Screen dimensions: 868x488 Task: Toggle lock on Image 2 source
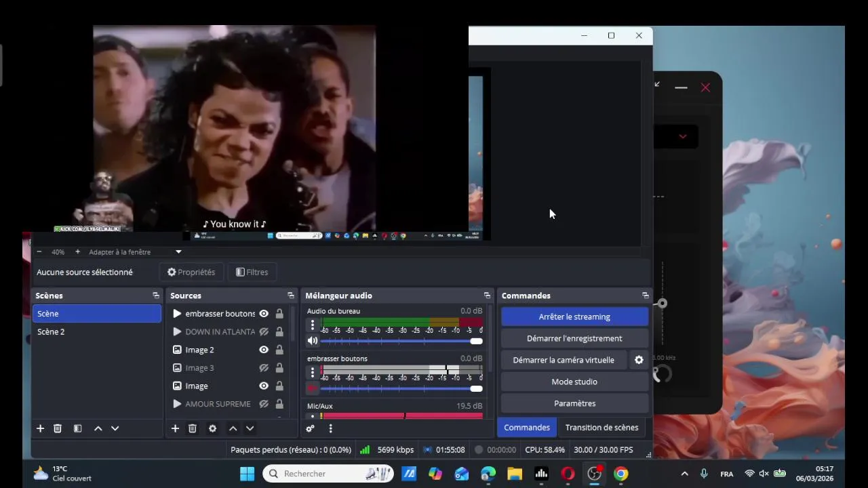pos(279,350)
